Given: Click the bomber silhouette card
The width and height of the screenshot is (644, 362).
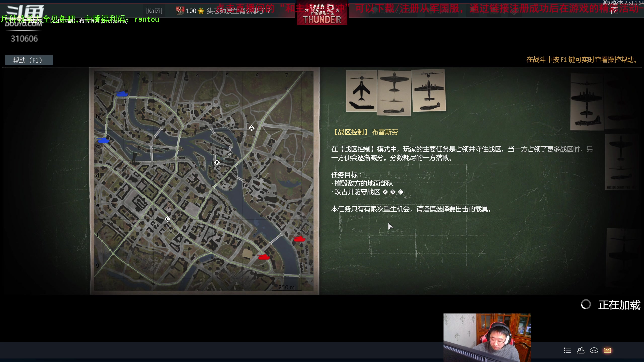Looking at the screenshot, I should click(429, 90).
